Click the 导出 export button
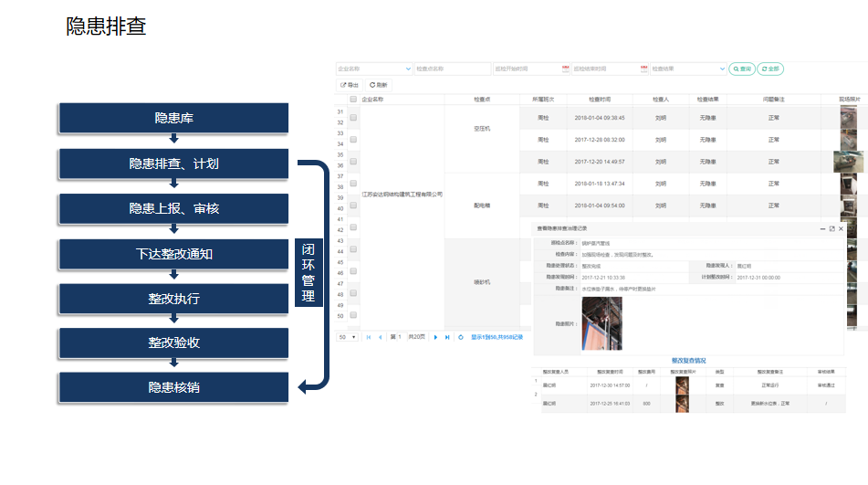This screenshot has height=485, width=868. tap(350, 85)
